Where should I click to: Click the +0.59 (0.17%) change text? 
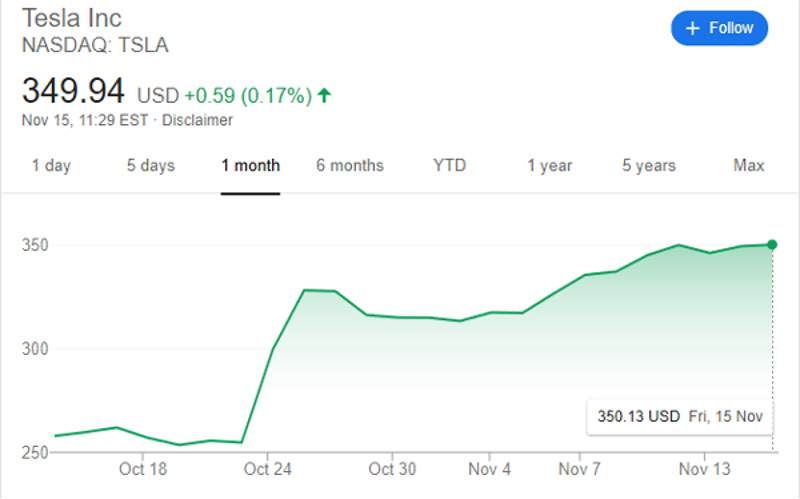248,95
